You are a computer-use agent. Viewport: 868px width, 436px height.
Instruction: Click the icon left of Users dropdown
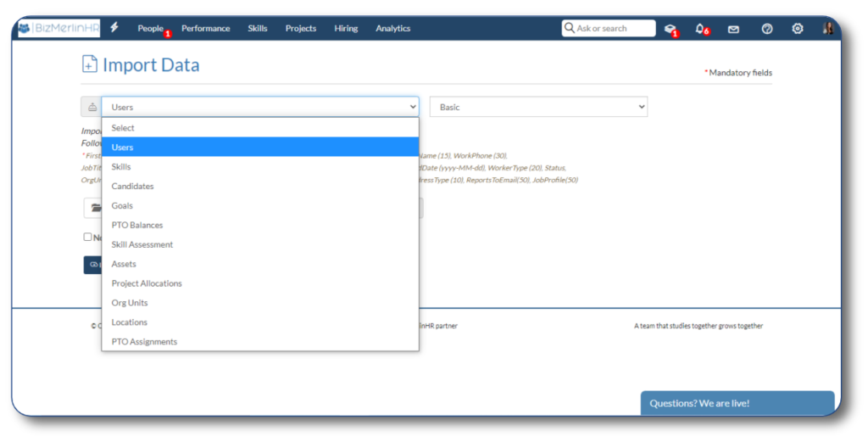pos(92,107)
